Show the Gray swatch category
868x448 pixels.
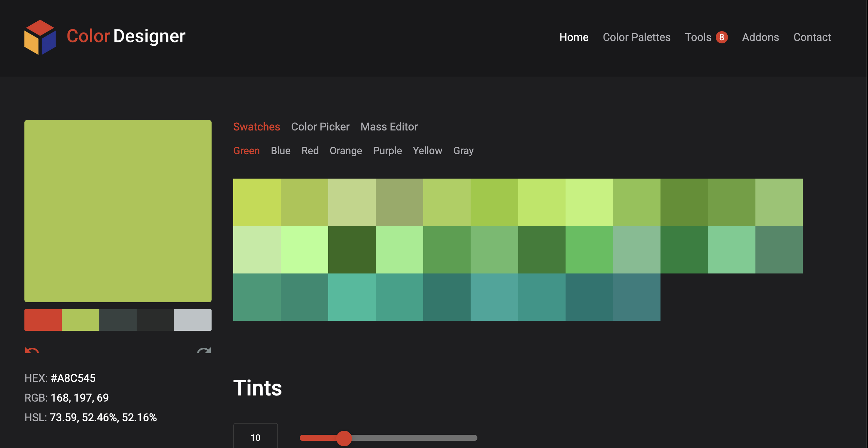click(x=463, y=151)
